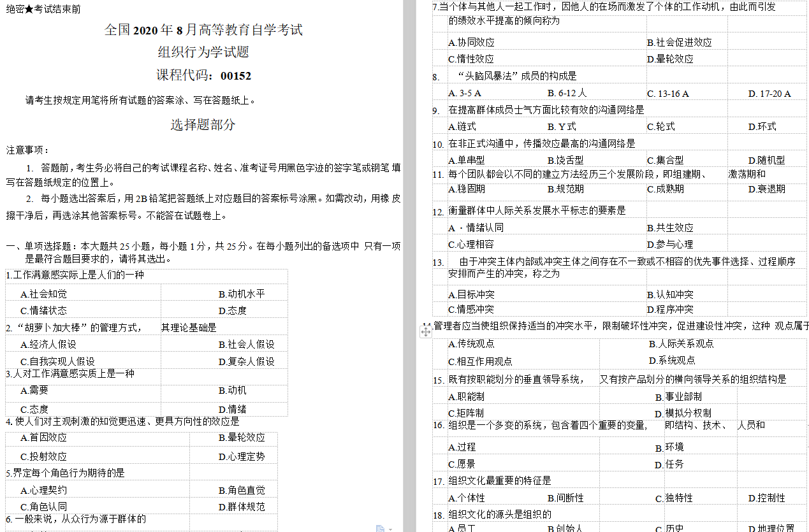The height and width of the screenshot is (532, 809).
Task: Select option "A.链式"
Action: coord(462,127)
